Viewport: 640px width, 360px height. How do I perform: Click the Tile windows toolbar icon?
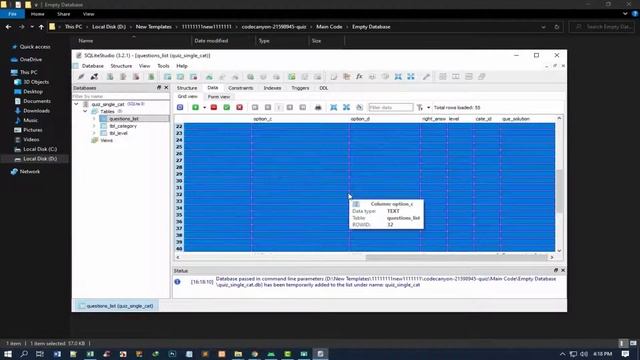442,77
